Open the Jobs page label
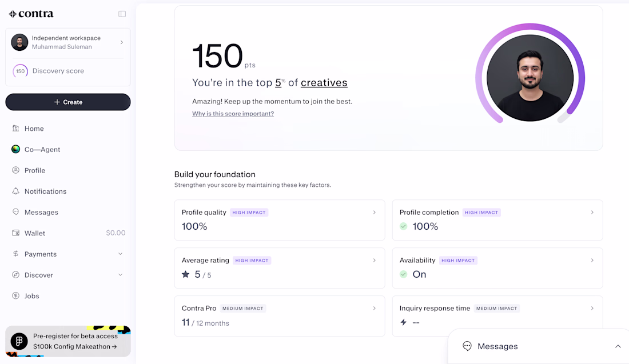 click(x=31, y=296)
